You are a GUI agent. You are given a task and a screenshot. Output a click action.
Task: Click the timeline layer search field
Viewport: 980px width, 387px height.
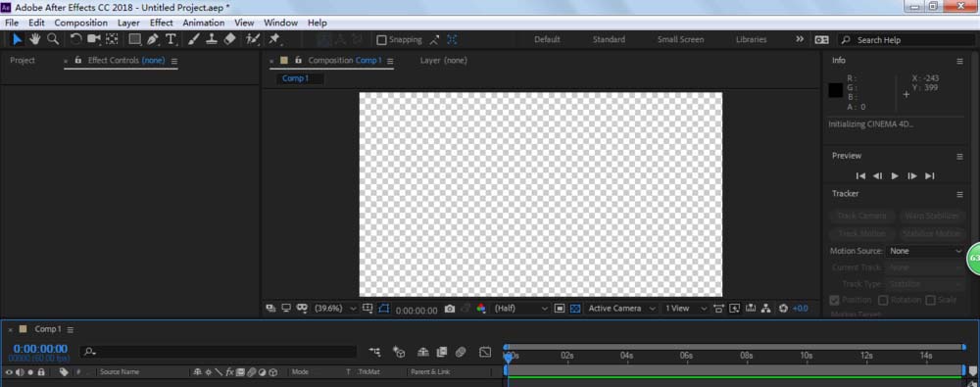219,353
